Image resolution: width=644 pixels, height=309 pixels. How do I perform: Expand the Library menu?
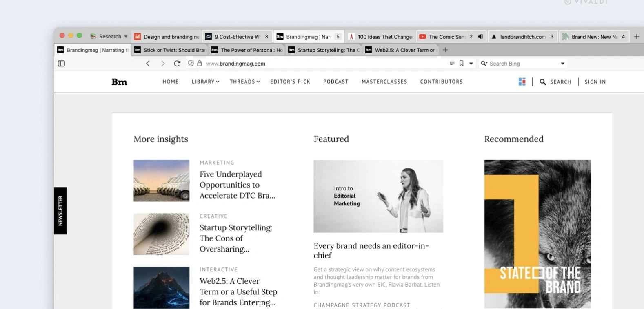point(205,82)
